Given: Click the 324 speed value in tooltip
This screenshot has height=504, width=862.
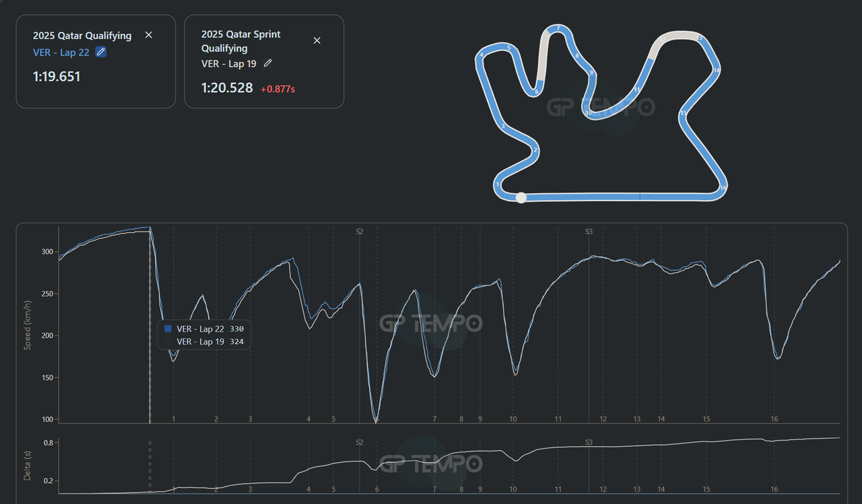Looking at the screenshot, I should pyautogui.click(x=236, y=342).
